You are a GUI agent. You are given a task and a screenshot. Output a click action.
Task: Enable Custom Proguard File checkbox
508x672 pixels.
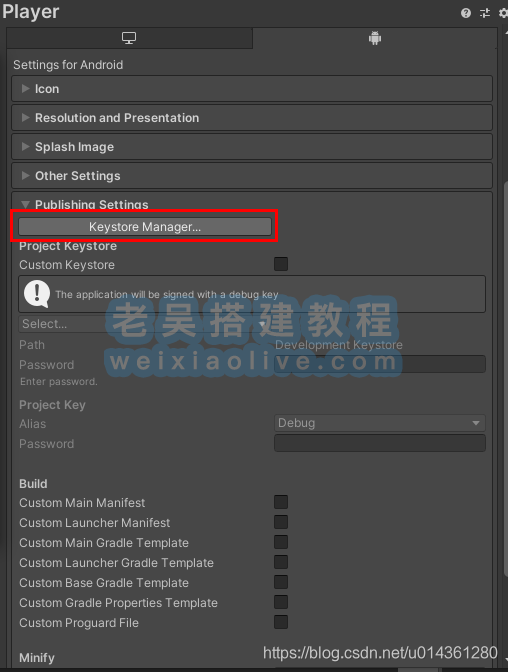[x=281, y=622]
